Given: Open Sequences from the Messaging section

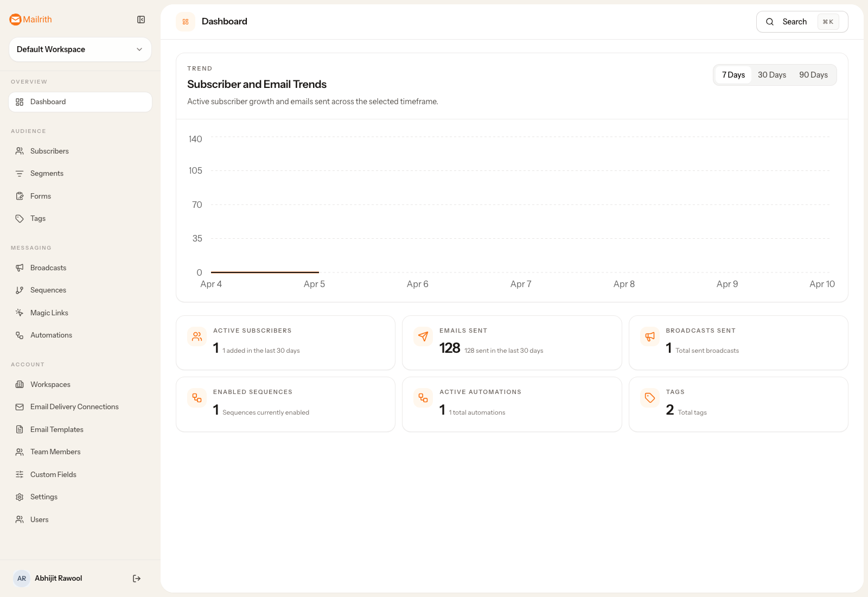Looking at the screenshot, I should click(x=48, y=290).
